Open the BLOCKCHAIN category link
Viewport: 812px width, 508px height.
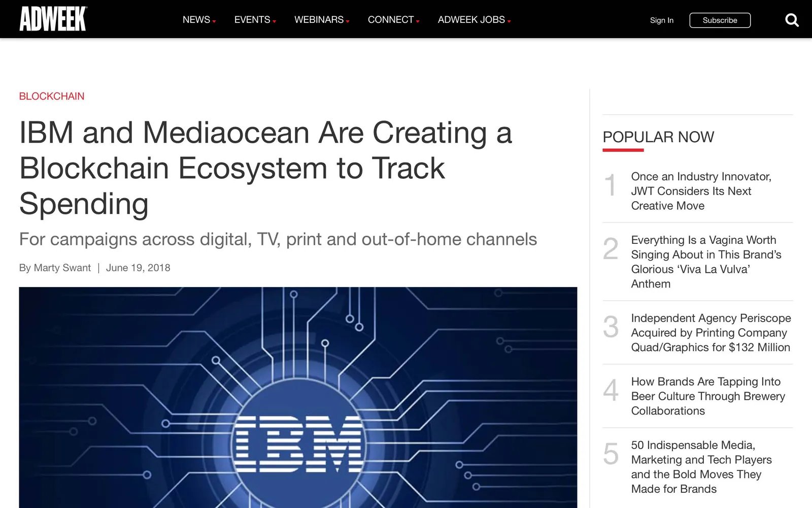(x=52, y=96)
